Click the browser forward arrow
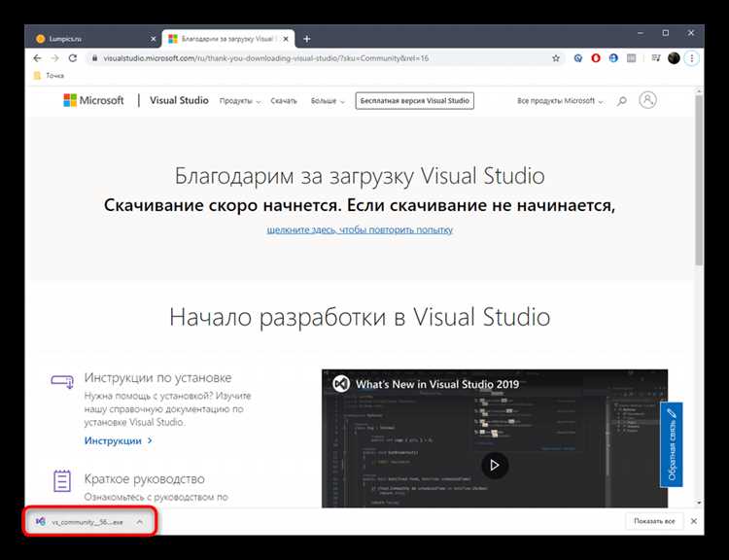The width and height of the screenshot is (729, 560). point(54,58)
